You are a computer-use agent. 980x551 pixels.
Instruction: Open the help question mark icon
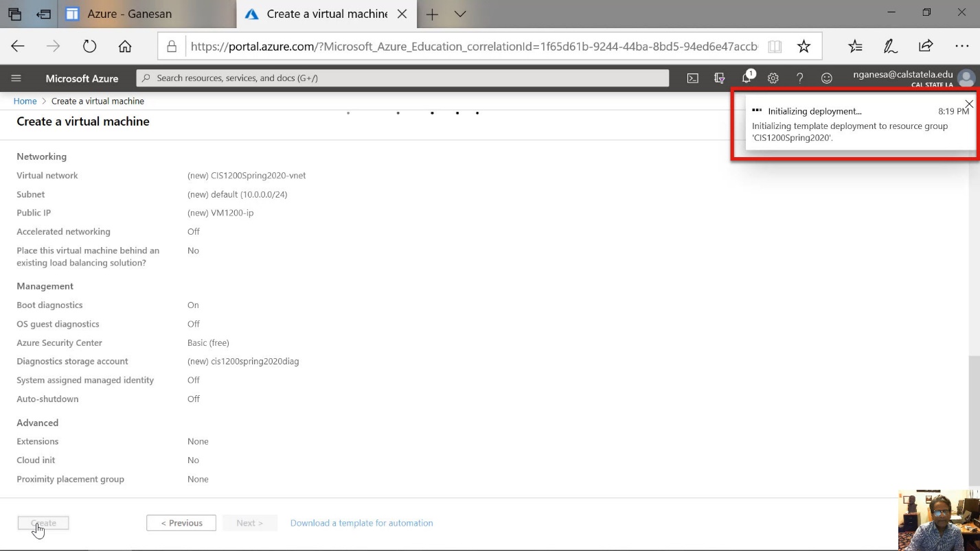800,78
